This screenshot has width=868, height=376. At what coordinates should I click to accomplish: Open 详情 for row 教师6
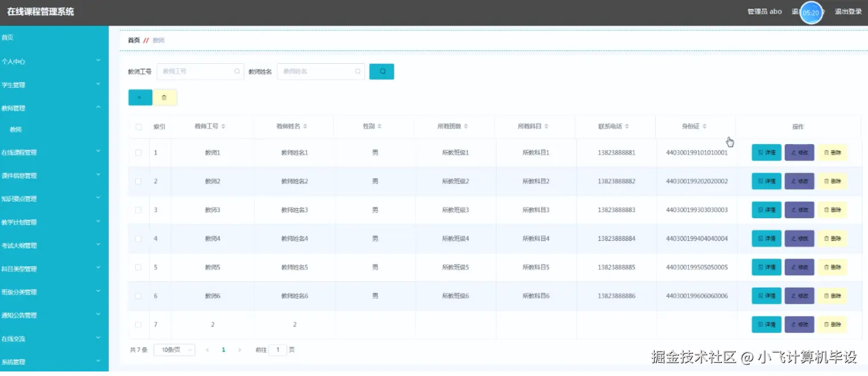766,296
